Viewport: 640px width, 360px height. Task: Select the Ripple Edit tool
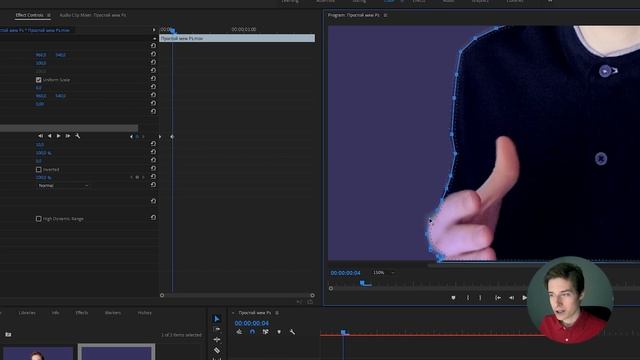pos(217,340)
